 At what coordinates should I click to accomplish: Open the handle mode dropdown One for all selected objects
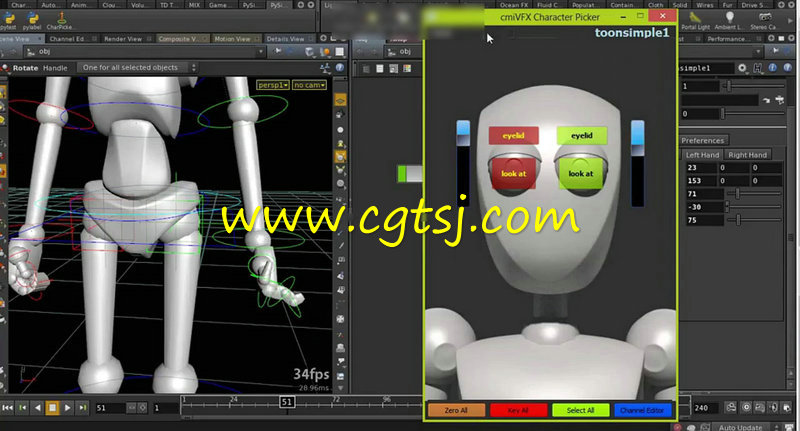(137, 67)
